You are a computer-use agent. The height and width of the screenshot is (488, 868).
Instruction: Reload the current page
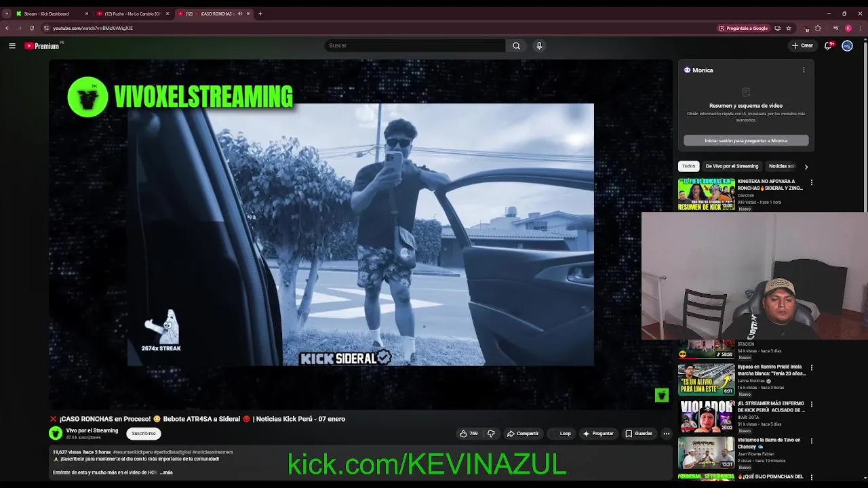31,28
